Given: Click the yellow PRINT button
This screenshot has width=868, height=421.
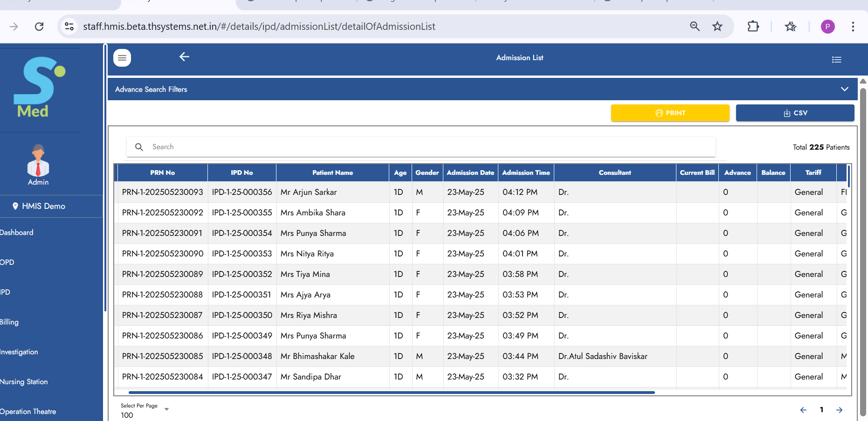Looking at the screenshot, I should 670,113.
